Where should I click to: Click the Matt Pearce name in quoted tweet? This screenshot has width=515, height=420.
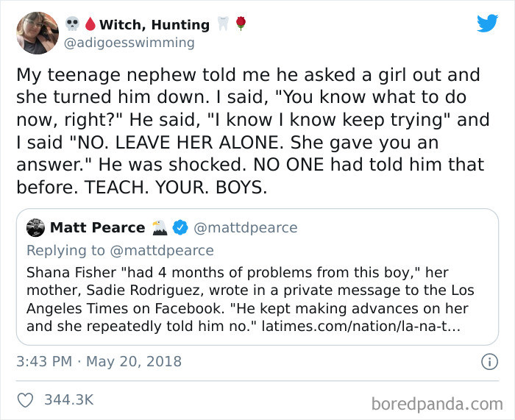click(97, 227)
